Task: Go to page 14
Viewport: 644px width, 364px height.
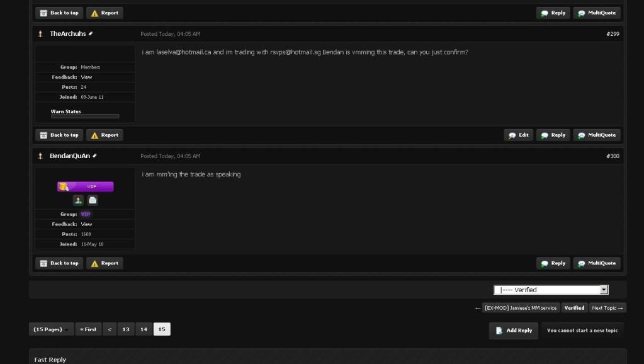Action: pyautogui.click(x=144, y=329)
